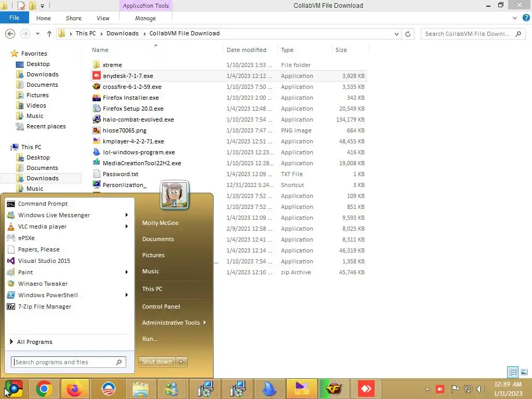The image size is (532, 399).
Task: Show hidden tray icons
Action: coord(427,389)
